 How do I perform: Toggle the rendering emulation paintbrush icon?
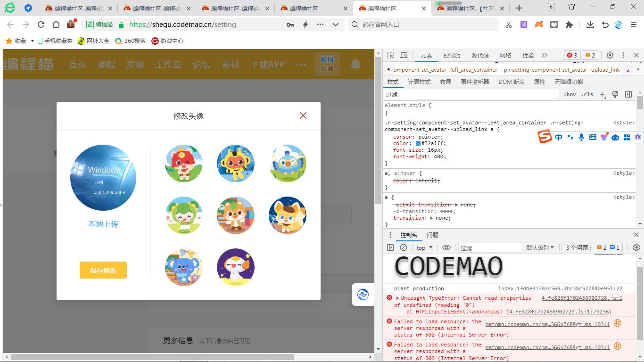coord(615,94)
